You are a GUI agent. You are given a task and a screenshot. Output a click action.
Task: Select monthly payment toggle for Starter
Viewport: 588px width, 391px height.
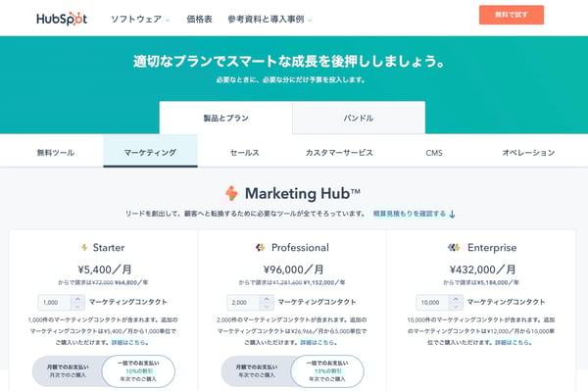pyautogui.click(x=68, y=371)
